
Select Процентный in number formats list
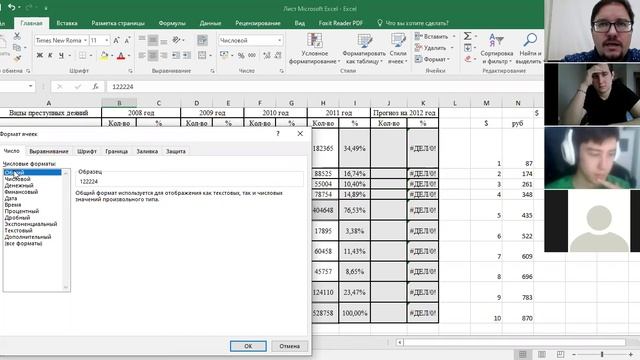(x=22, y=211)
